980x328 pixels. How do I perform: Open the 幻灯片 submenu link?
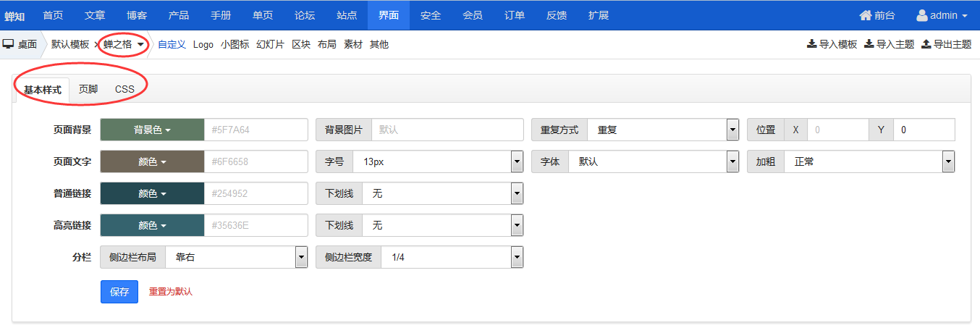point(270,44)
